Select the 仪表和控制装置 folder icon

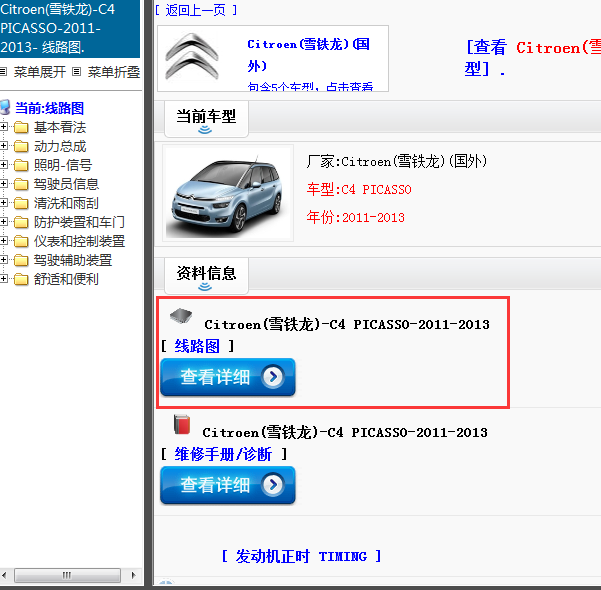(x=21, y=241)
